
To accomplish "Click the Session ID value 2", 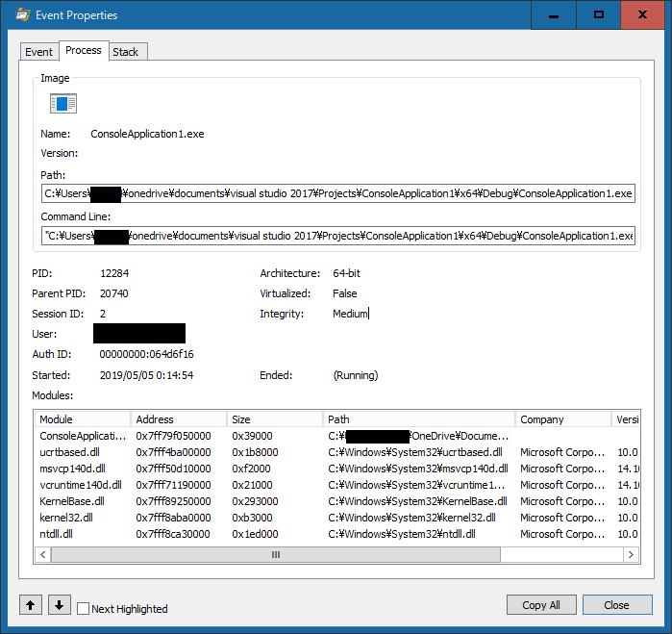I will tap(103, 314).
